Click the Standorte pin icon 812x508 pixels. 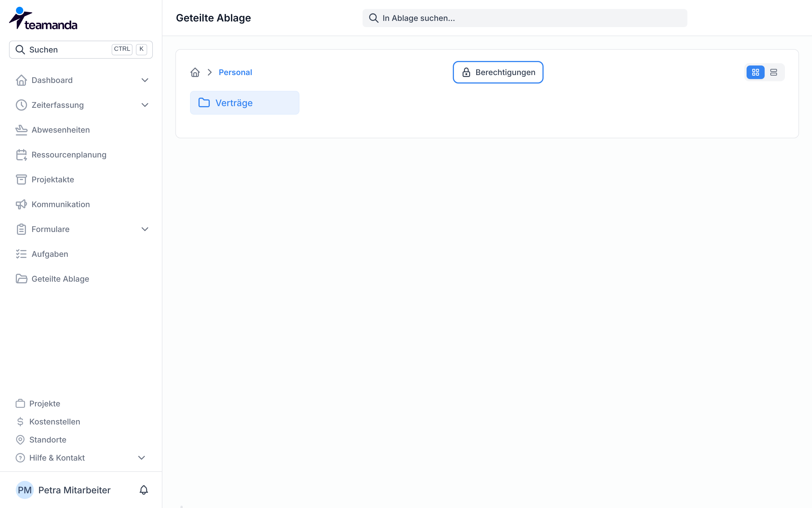20,440
